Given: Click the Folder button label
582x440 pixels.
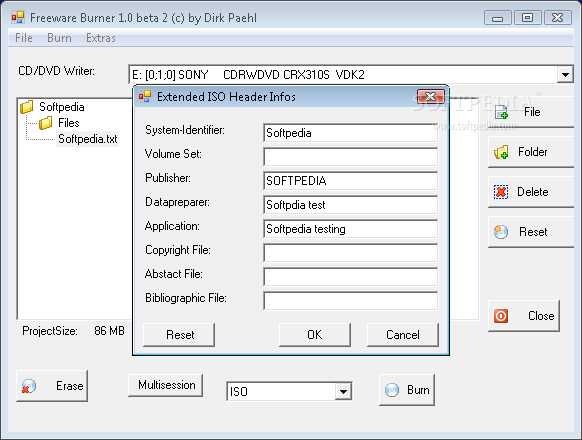Looking at the screenshot, I should coord(533,152).
